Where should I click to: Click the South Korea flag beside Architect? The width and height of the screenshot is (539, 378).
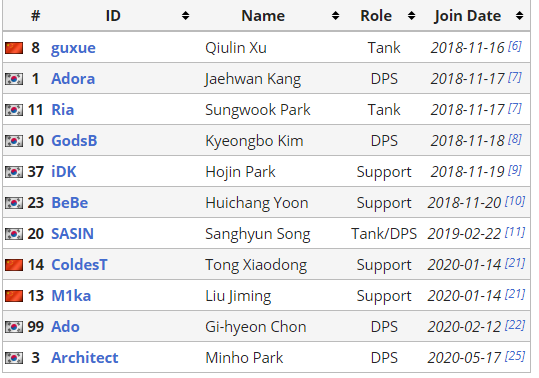point(14,358)
